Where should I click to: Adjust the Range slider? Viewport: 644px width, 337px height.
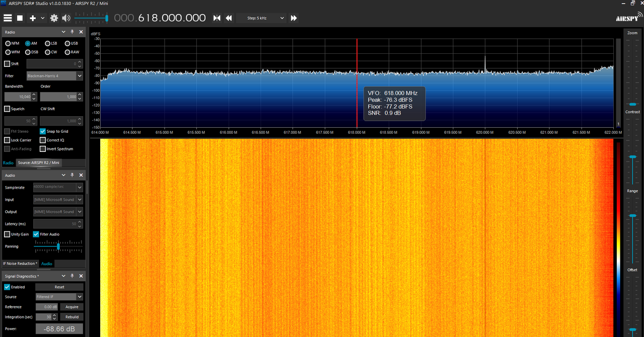[x=632, y=230]
